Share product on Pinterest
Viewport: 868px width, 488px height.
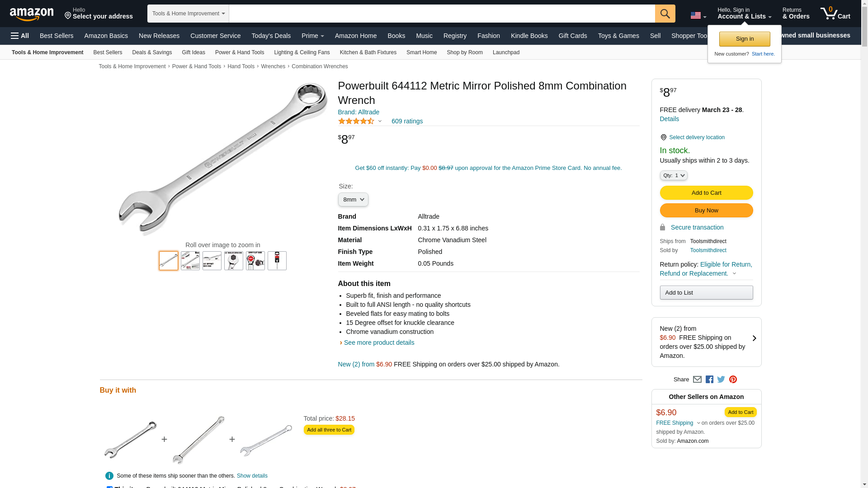click(x=733, y=380)
